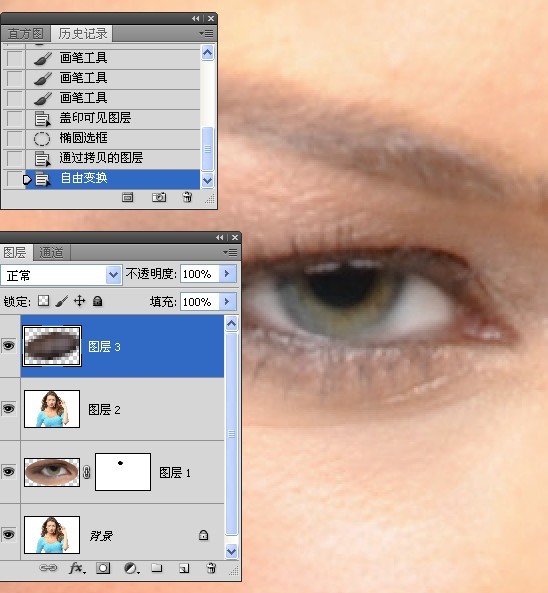
Task: Select 通过拷贝的图层 history state
Action: (113, 158)
